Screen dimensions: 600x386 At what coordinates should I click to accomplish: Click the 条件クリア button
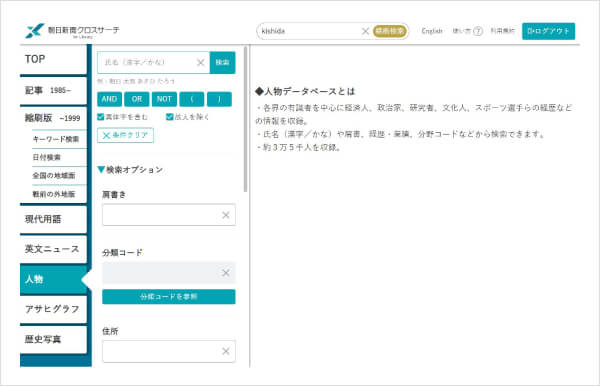click(126, 135)
